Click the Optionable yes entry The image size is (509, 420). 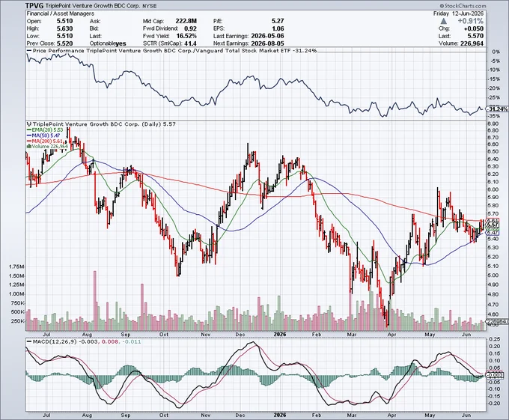(x=108, y=43)
